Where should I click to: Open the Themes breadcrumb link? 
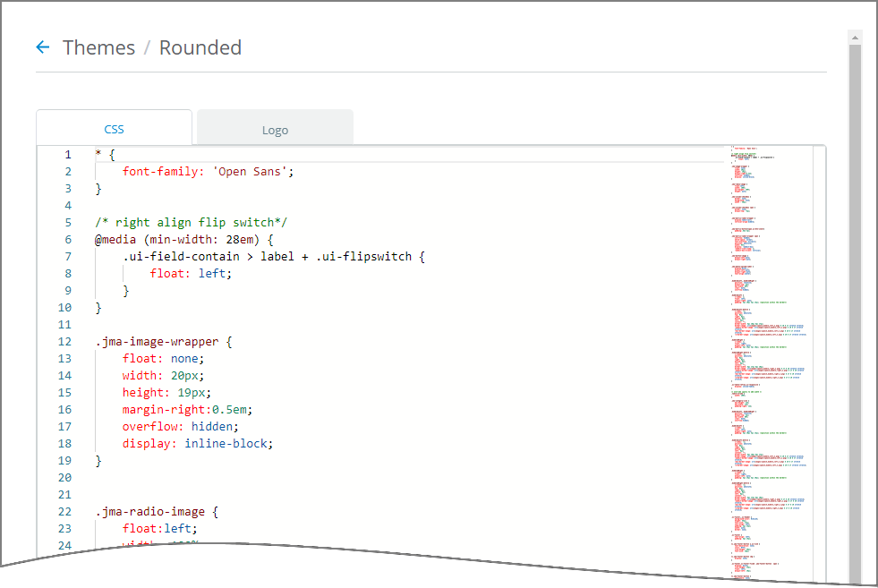tap(98, 47)
